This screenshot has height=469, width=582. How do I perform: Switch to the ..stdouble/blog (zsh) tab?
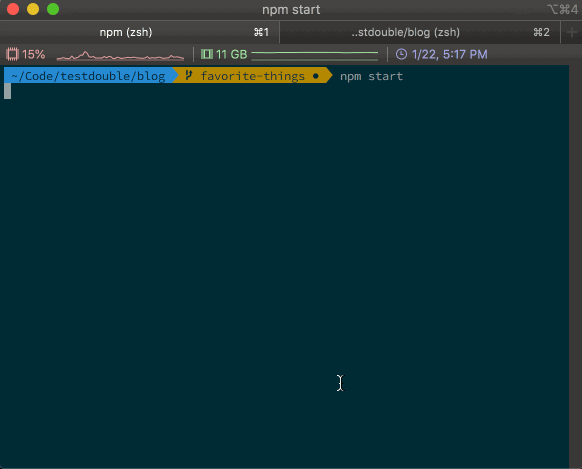tap(420, 32)
